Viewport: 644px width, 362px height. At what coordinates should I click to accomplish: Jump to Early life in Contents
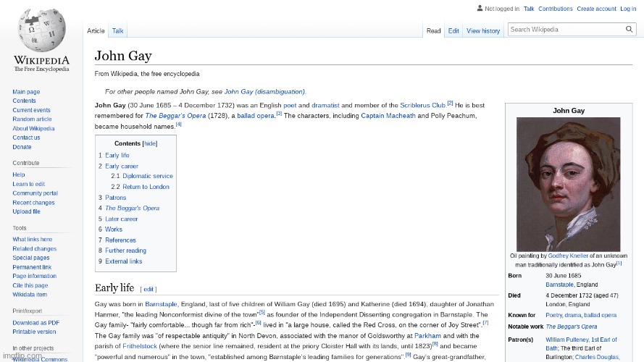pyautogui.click(x=117, y=156)
